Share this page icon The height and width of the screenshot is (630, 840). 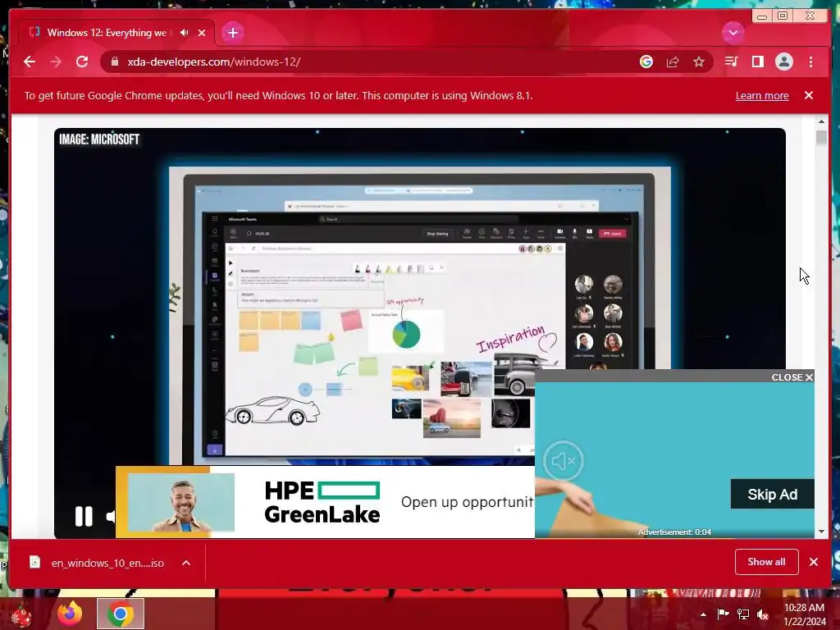[x=673, y=62]
